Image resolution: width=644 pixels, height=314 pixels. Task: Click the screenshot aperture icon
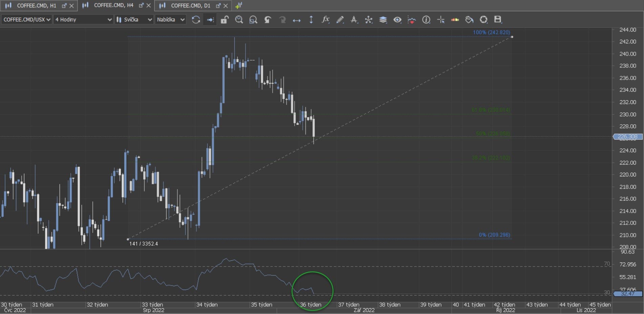click(484, 20)
